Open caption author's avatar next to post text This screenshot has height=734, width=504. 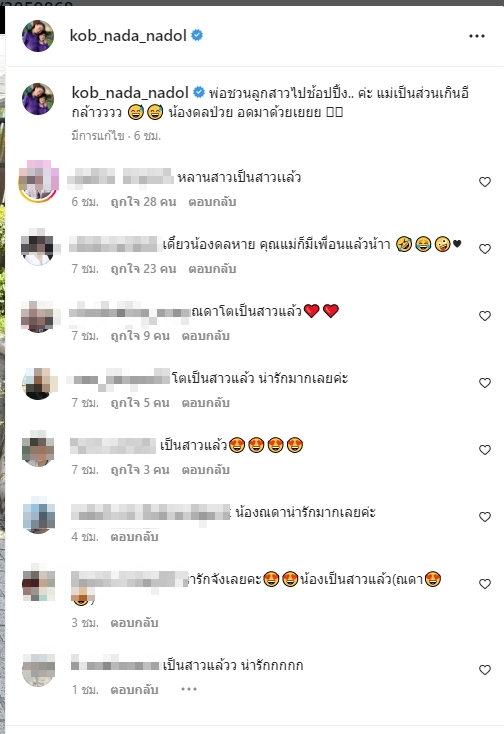(38, 99)
